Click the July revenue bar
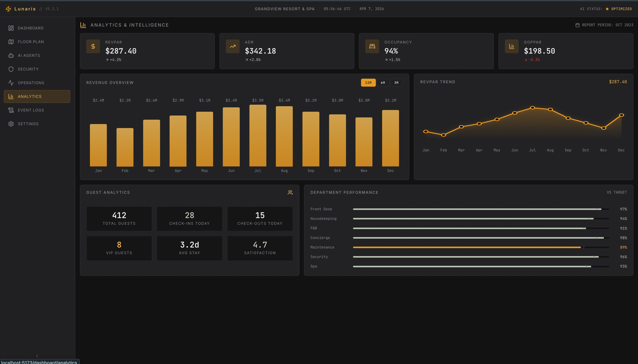This screenshot has width=638, height=364. pos(258,135)
